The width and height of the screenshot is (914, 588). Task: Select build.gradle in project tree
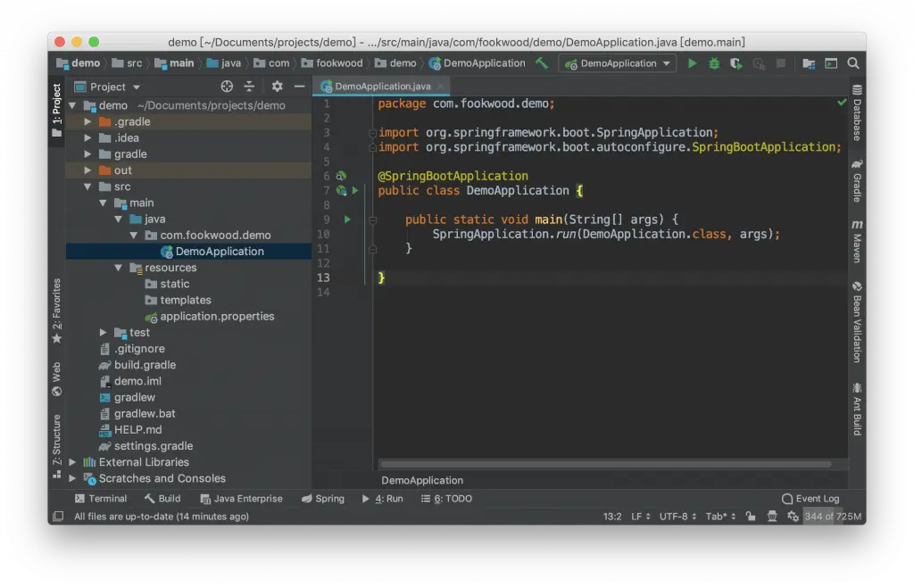[x=145, y=365]
